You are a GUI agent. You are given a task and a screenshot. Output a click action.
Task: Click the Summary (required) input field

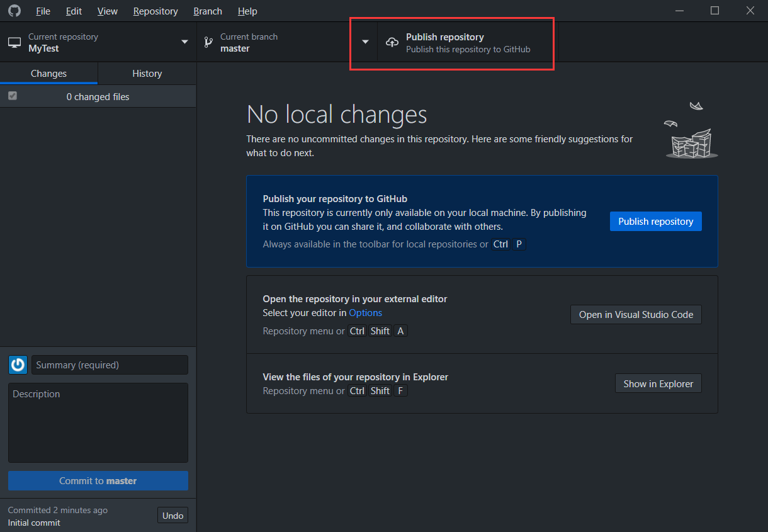pyautogui.click(x=110, y=365)
